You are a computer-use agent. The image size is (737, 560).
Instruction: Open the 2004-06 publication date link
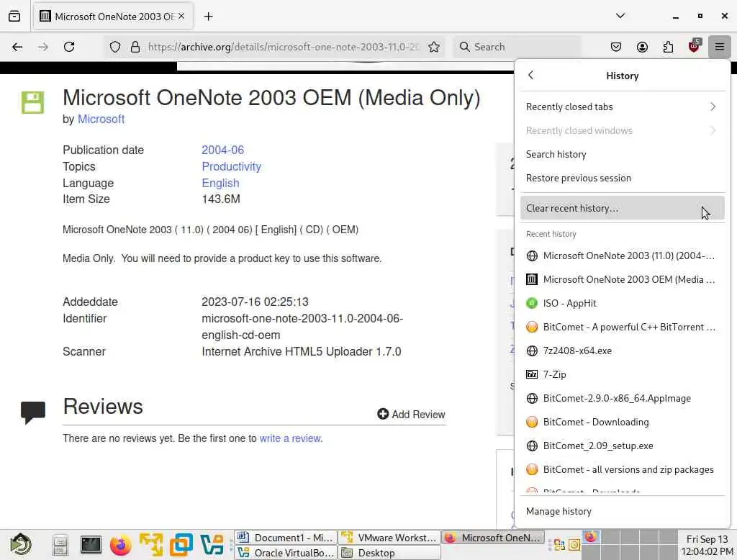[223, 150]
